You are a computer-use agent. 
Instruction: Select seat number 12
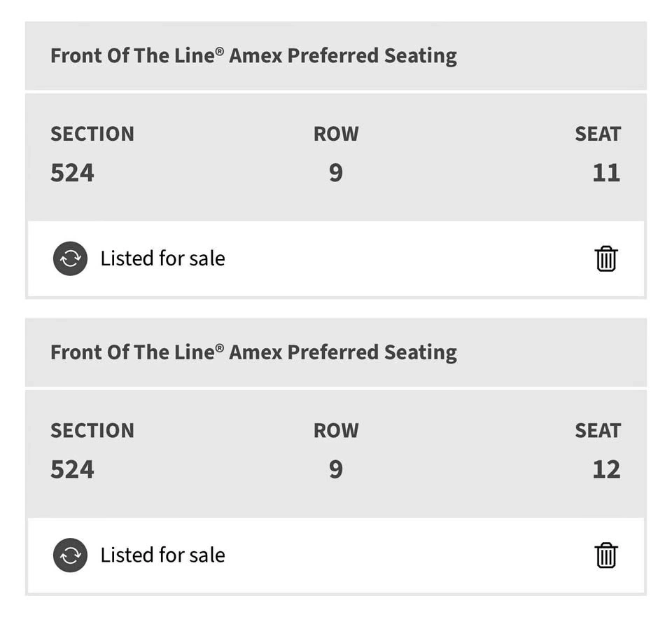606,469
